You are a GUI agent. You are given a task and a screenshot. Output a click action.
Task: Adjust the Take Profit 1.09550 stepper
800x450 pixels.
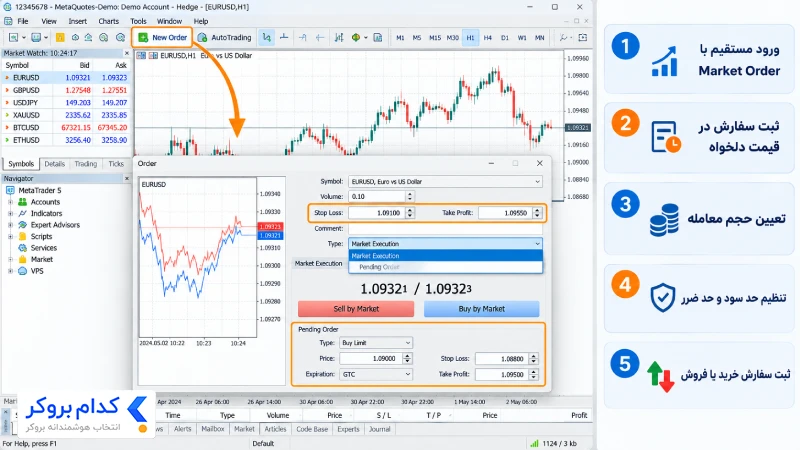(x=537, y=213)
